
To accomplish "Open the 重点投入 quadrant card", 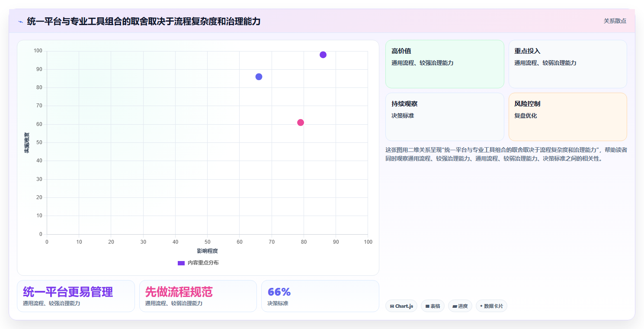I will (x=568, y=64).
